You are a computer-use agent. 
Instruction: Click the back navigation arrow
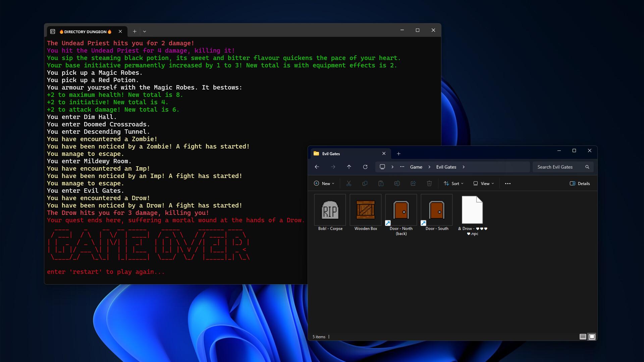click(x=317, y=167)
